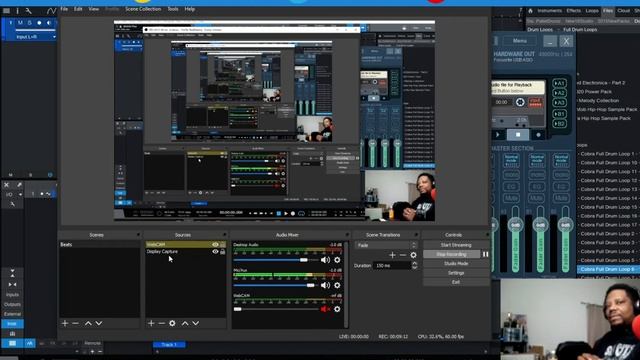Mute Mic/Aux speaker icon
Screen dimensions: 640x360
pos(325,285)
